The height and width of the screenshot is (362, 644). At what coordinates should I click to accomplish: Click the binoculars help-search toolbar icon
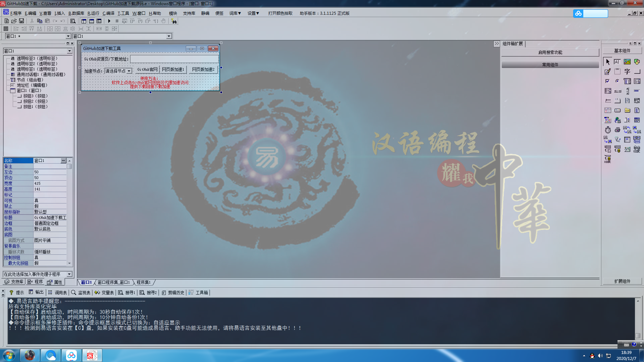(x=174, y=21)
